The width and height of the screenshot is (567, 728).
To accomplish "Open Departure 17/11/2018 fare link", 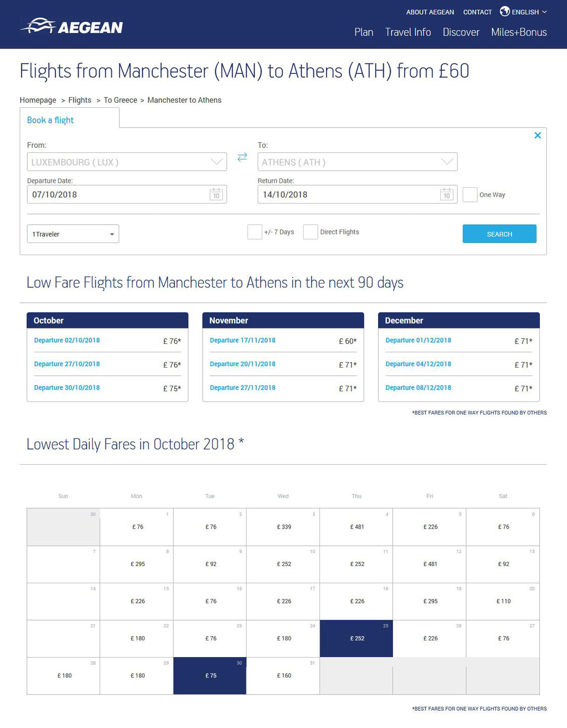I will (x=242, y=340).
